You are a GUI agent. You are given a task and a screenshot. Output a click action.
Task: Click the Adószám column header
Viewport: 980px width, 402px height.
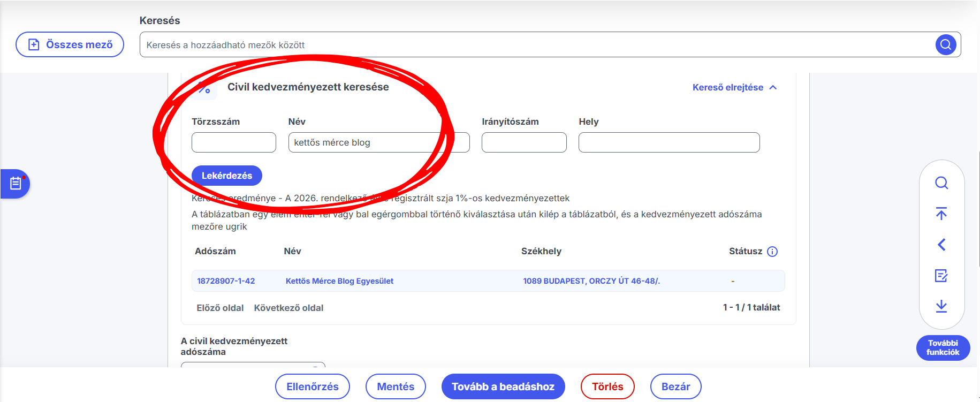click(215, 251)
